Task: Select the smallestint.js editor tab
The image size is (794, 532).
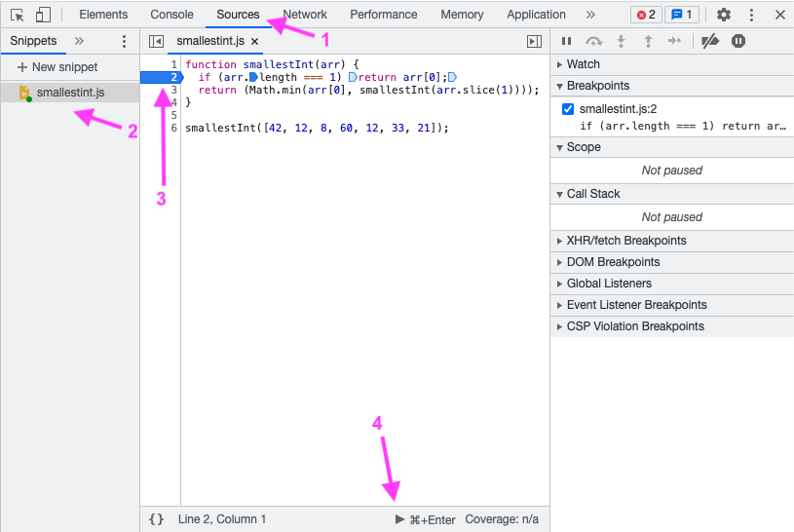Action: [210, 41]
